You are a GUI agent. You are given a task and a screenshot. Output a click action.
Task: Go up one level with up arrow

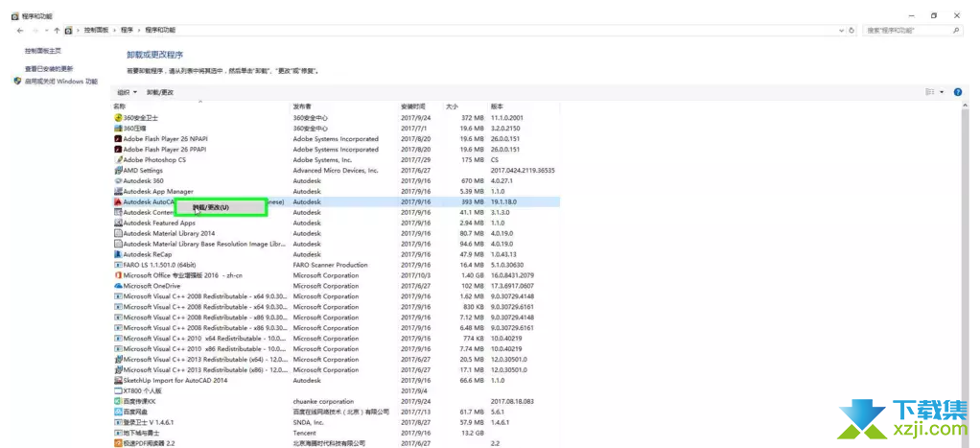(x=57, y=30)
